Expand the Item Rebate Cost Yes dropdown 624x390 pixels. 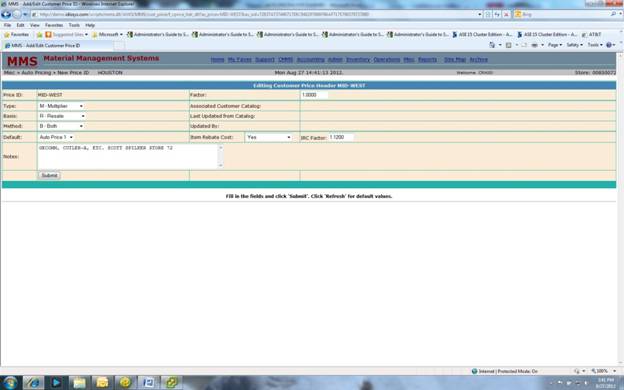(269, 137)
